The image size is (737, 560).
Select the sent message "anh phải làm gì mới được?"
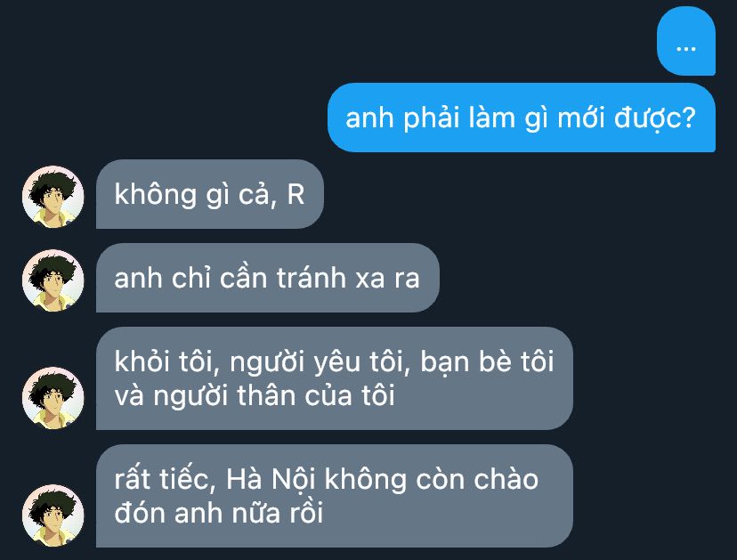pyautogui.click(x=522, y=118)
